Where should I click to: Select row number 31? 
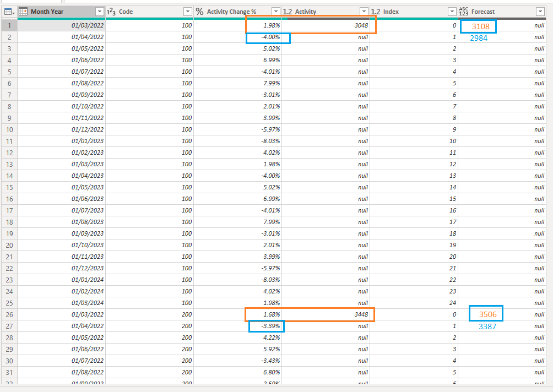9,372
